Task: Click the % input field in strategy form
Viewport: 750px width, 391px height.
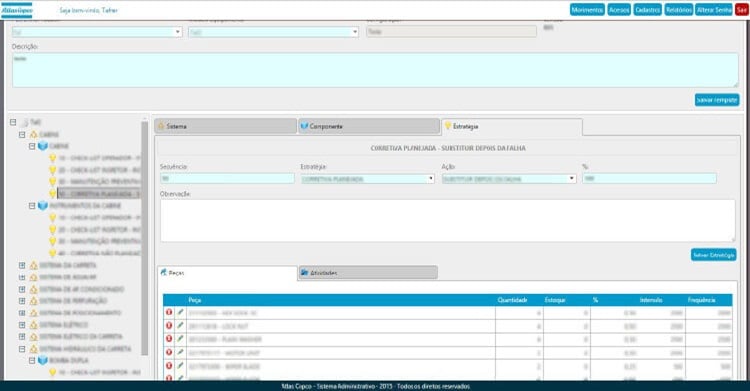Action: pos(649,179)
